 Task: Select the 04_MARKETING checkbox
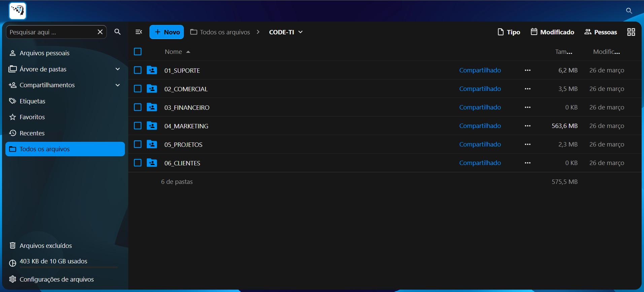click(138, 126)
